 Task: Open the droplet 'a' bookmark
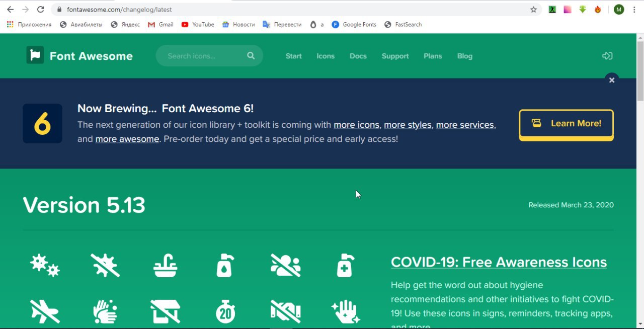click(x=317, y=24)
